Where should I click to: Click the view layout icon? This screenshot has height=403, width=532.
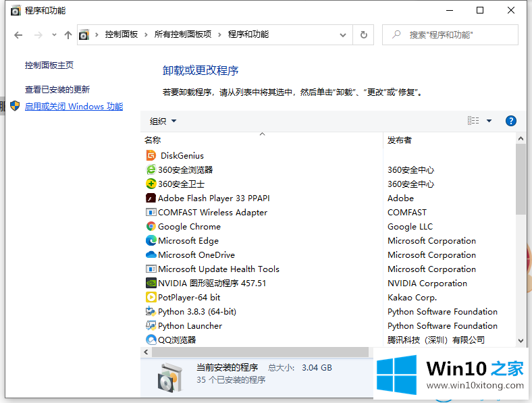coord(473,120)
